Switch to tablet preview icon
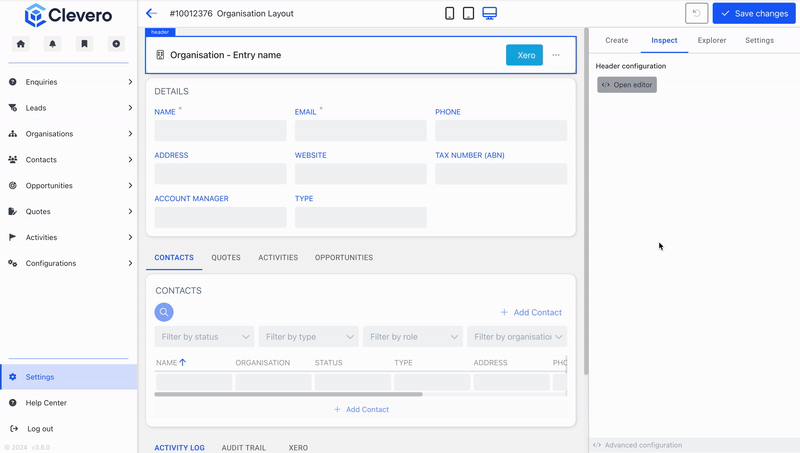Screen dimensions: 800x453 (x=468, y=13)
